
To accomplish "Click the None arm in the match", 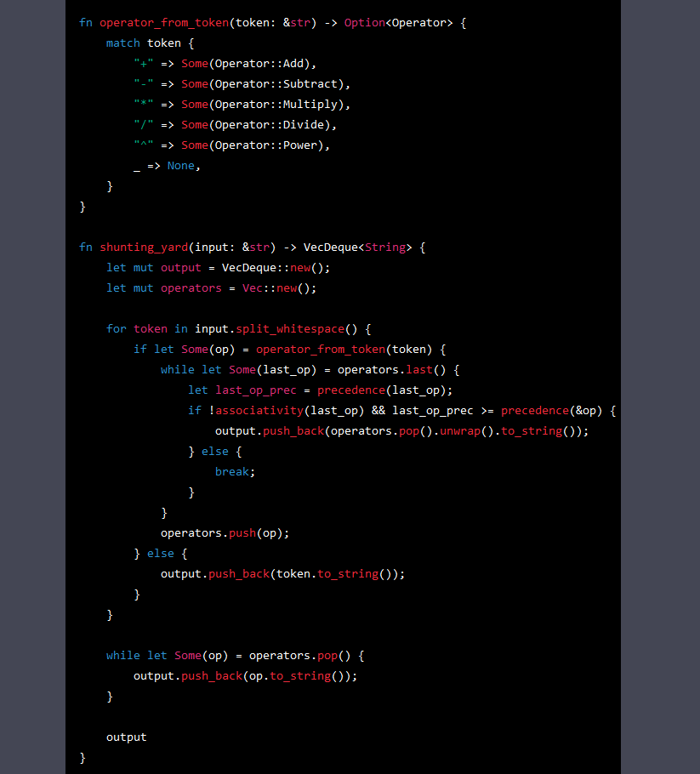I will point(181,165).
